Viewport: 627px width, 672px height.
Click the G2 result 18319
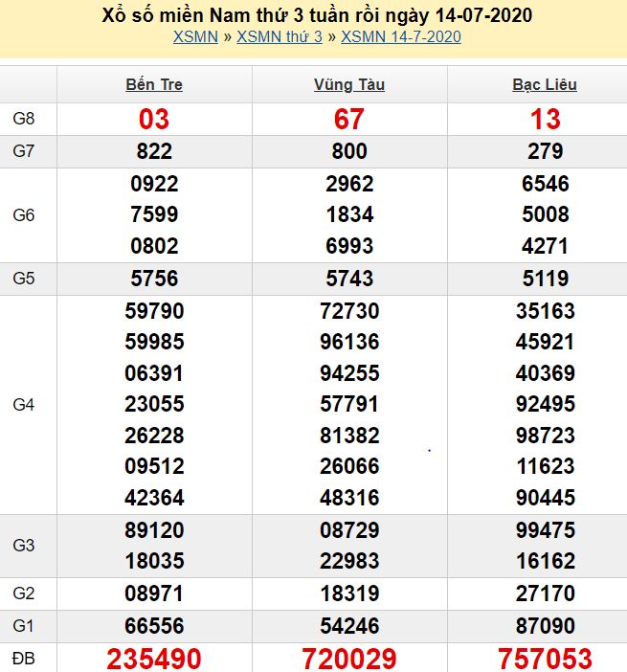pyautogui.click(x=348, y=594)
